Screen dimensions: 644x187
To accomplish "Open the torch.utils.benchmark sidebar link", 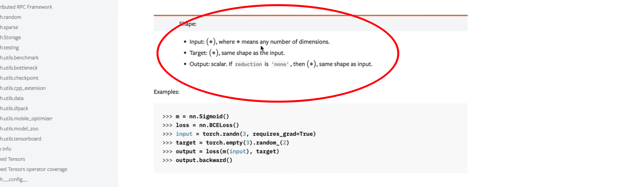I will (19, 58).
